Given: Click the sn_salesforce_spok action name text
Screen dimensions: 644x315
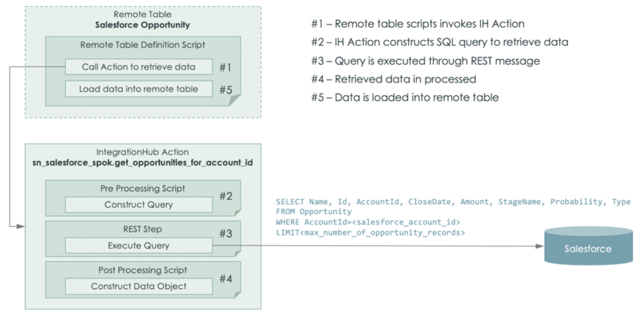Looking at the screenshot, I should [x=142, y=163].
